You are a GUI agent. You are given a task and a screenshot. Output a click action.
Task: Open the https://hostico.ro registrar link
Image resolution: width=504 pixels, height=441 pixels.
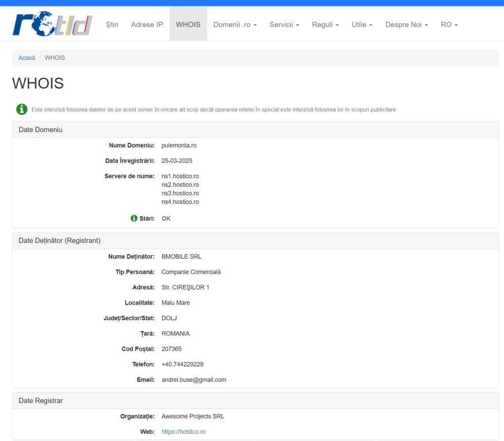pos(183,432)
